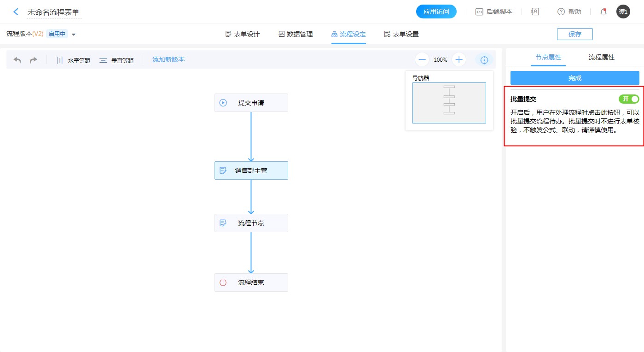Zoom out the flow canvas
This screenshot has width=644, height=352.
pyautogui.click(x=422, y=59)
